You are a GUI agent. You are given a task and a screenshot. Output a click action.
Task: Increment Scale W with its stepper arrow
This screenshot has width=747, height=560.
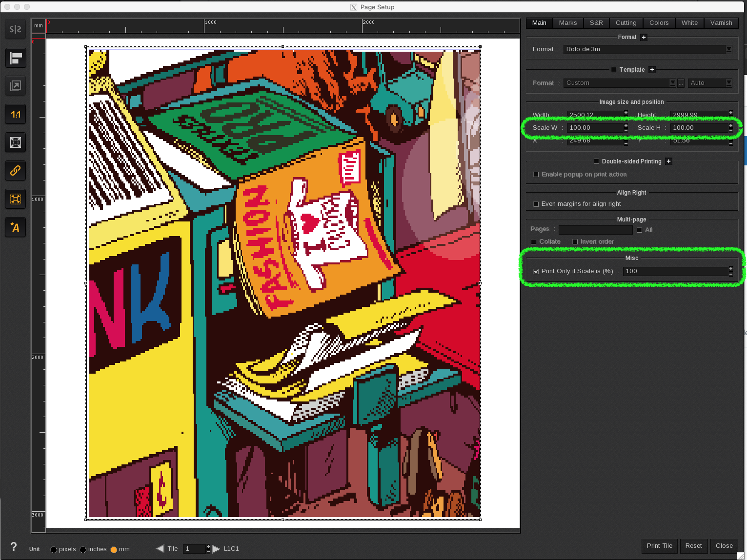click(626, 125)
